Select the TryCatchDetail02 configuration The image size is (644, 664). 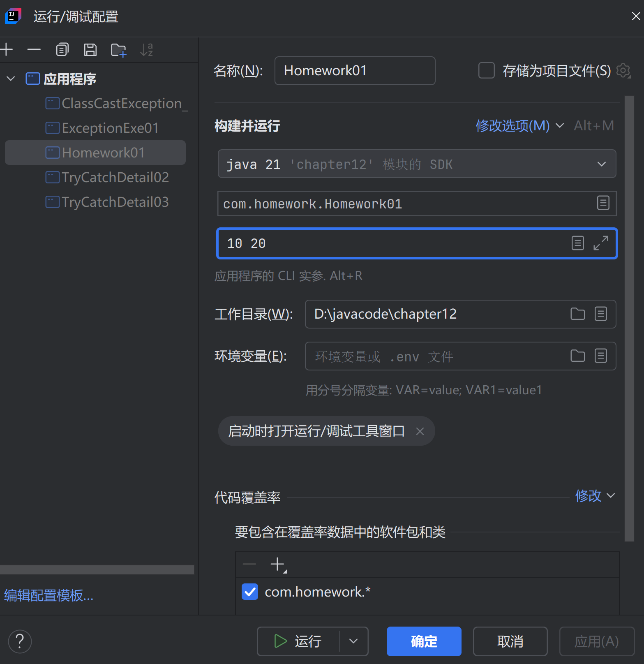[x=107, y=178]
